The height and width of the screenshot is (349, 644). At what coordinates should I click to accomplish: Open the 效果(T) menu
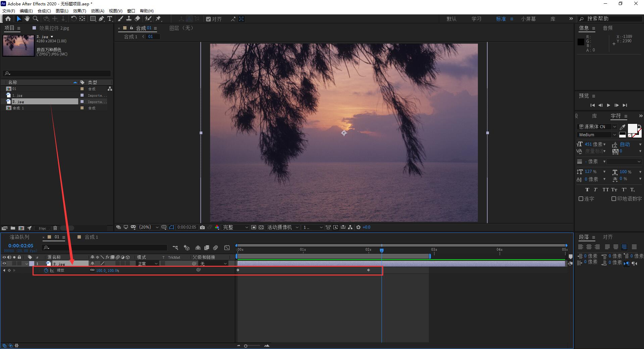(80, 11)
